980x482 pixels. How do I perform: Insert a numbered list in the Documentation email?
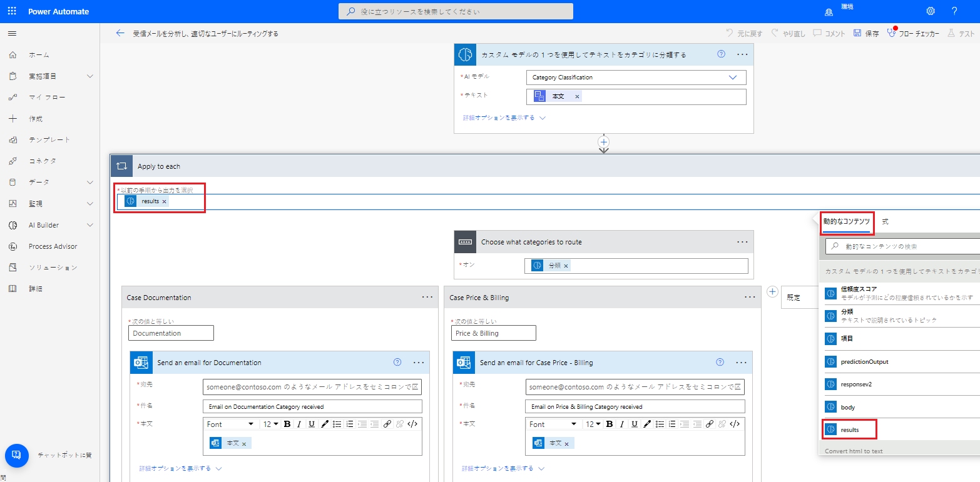350,424
